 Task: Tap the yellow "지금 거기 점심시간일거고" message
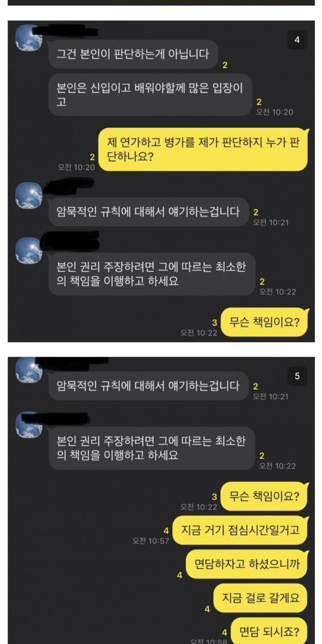coord(240,530)
